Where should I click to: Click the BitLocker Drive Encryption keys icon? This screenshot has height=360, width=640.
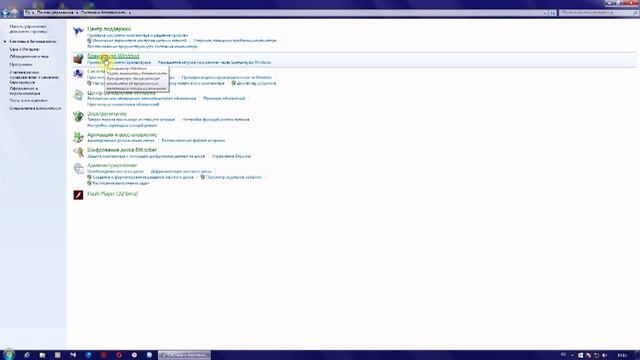(x=78, y=152)
